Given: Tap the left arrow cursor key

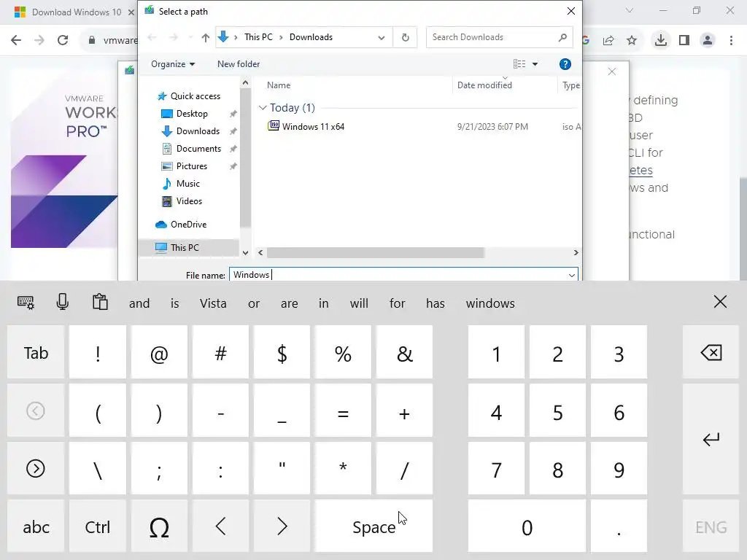Looking at the screenshot, I should coord(220,526).
